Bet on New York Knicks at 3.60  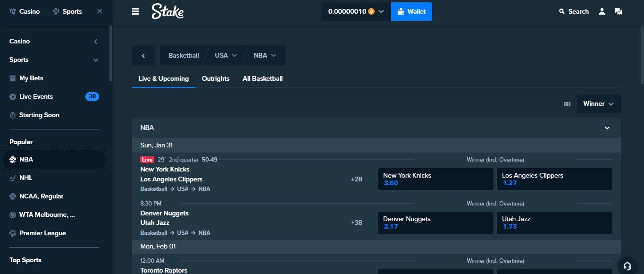coord(435,179)
